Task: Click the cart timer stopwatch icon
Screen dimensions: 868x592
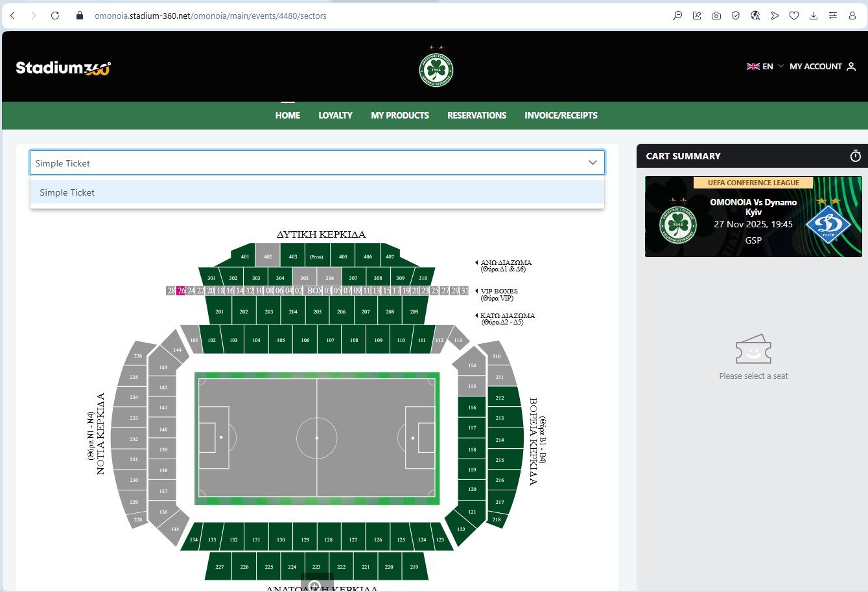Action: tap(855, 156)
